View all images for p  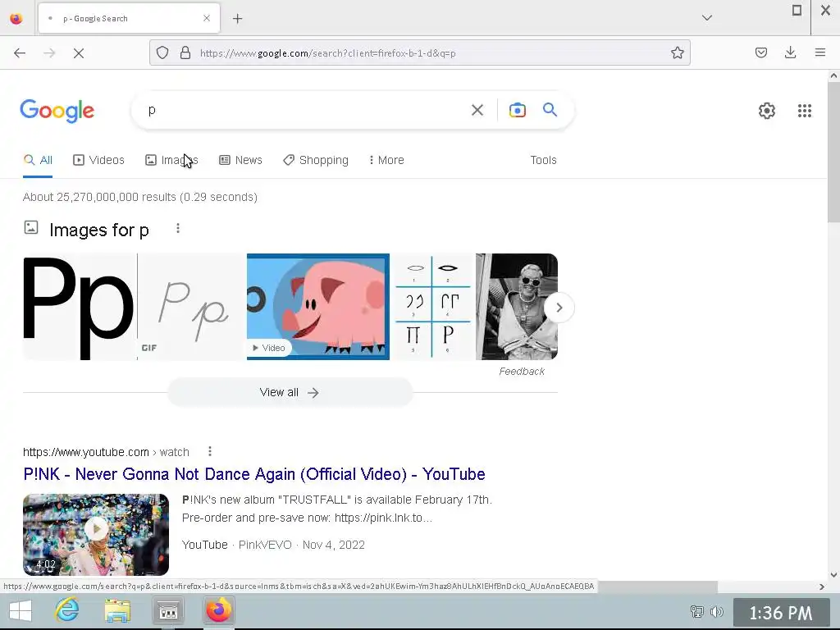click(290, 393)
